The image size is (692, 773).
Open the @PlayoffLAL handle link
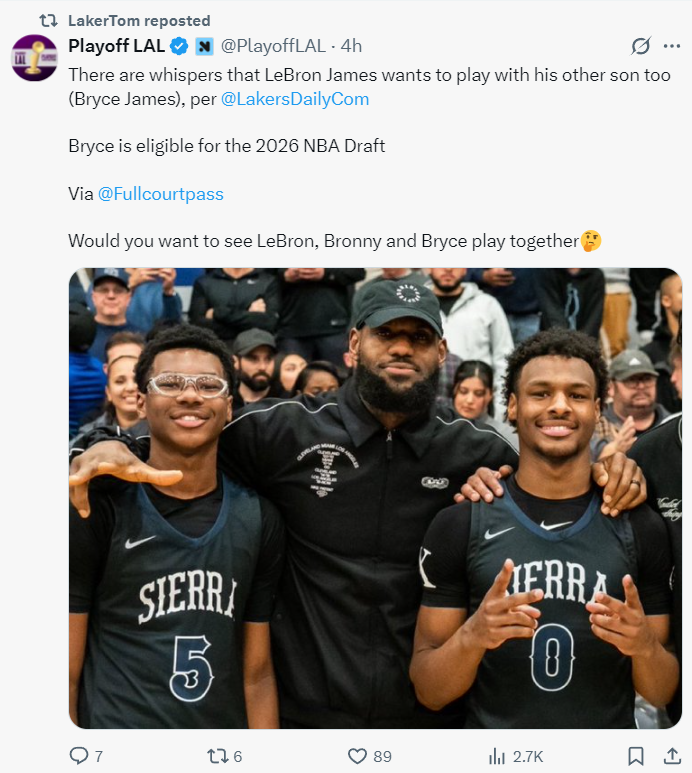(x=276, y=46)
